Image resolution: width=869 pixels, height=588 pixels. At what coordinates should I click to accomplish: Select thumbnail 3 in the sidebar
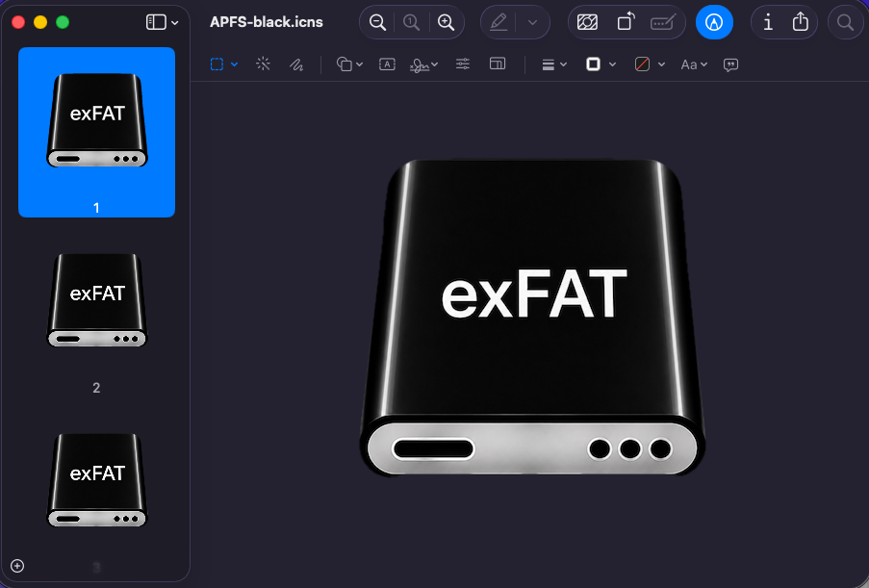[97, 480]
